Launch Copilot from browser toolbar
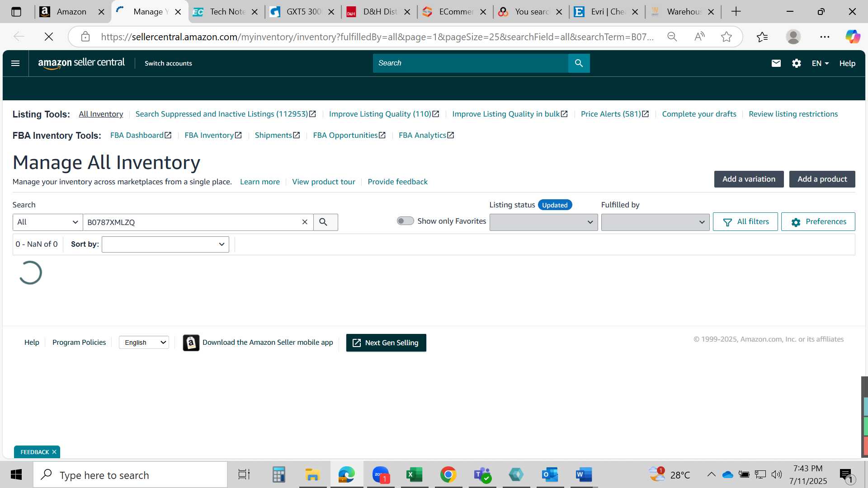868x488 pixels. point(853,37)
